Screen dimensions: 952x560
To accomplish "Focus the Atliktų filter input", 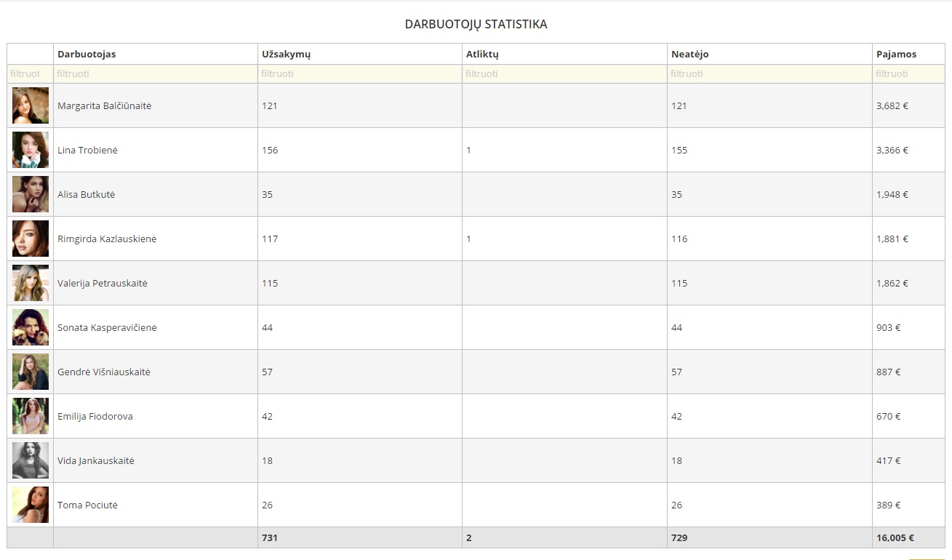I will coord(564,73).
